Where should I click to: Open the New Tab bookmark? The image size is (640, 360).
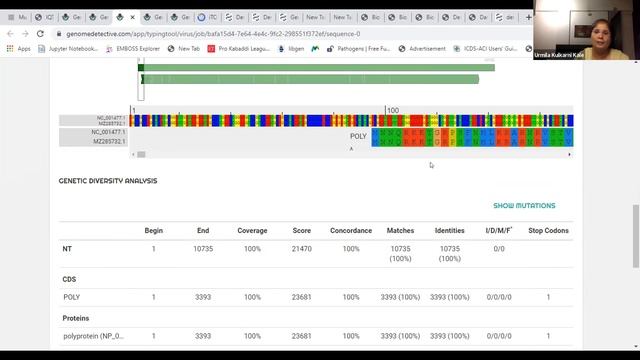point(184,49)
